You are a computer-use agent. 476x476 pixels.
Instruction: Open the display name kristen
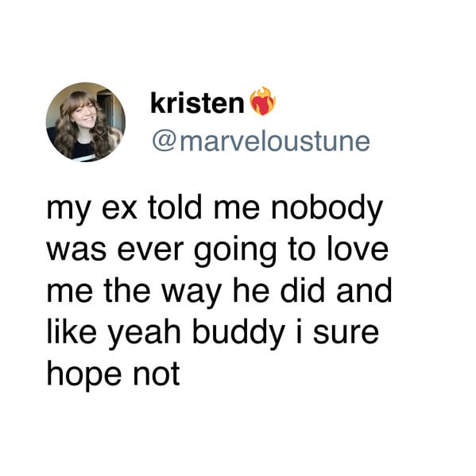tap(197, 103)
